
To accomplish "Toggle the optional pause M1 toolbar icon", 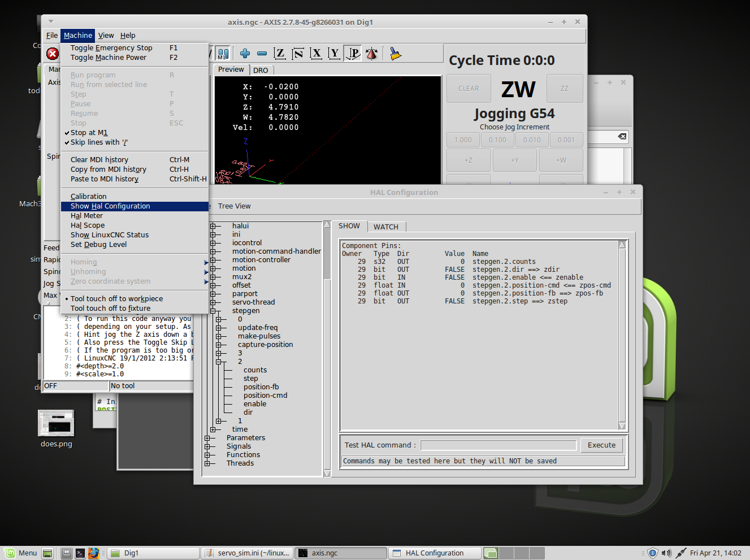I will point(223,54).
